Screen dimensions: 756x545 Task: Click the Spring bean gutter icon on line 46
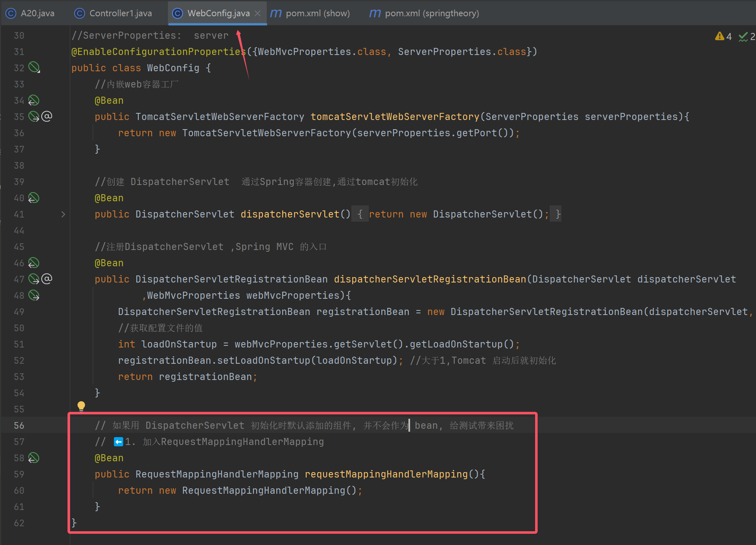[34, 263]
